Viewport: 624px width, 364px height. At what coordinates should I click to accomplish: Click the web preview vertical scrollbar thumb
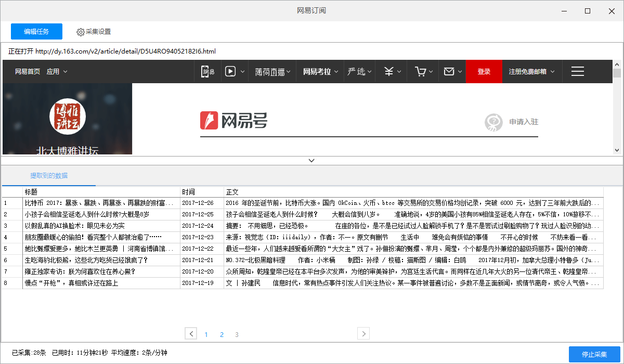[x=617, y=72]
